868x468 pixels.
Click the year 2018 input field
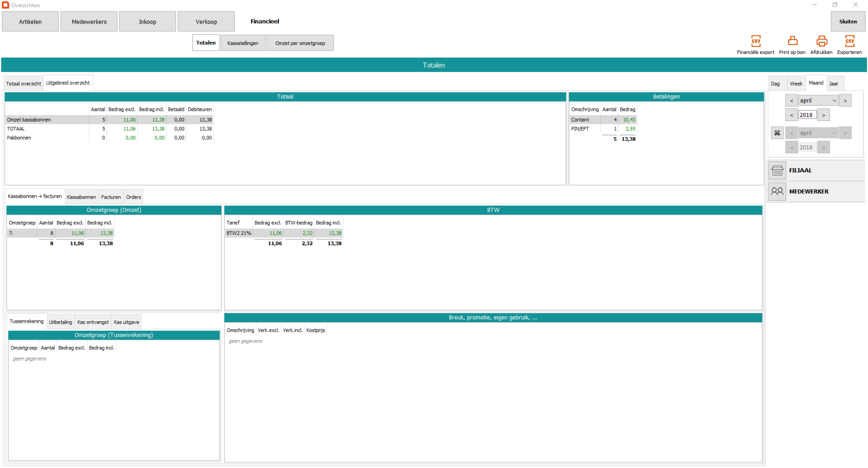tap(806, 115)
